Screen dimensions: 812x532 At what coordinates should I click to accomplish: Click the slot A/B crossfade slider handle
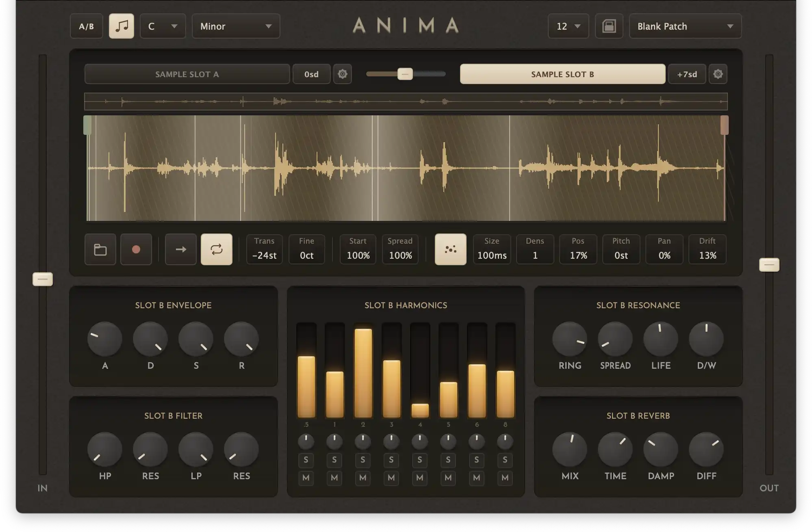pyautogui.click(x=405, y=74)
